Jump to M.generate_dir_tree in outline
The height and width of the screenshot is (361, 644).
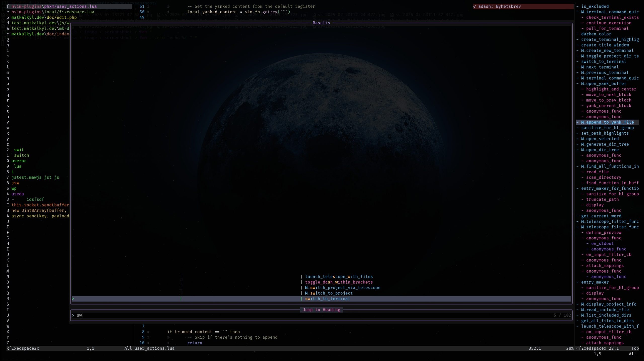click(x=605, y=144)
